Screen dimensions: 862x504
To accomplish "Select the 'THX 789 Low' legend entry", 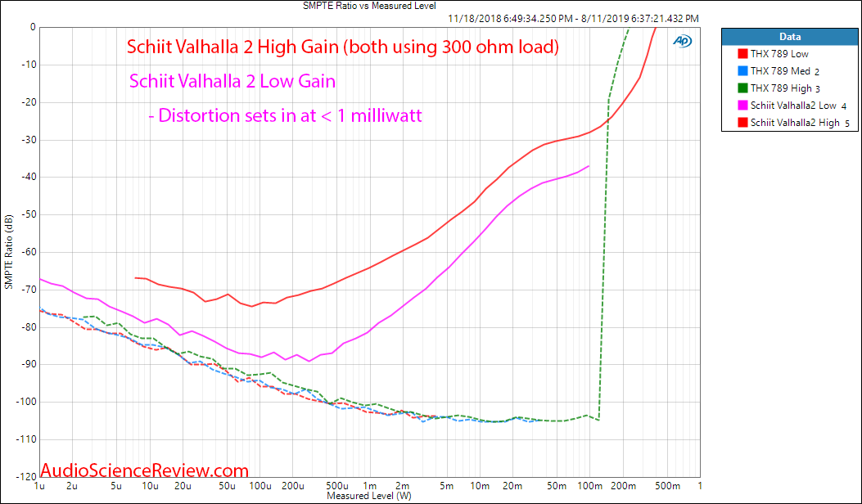I will click(779, 54).
